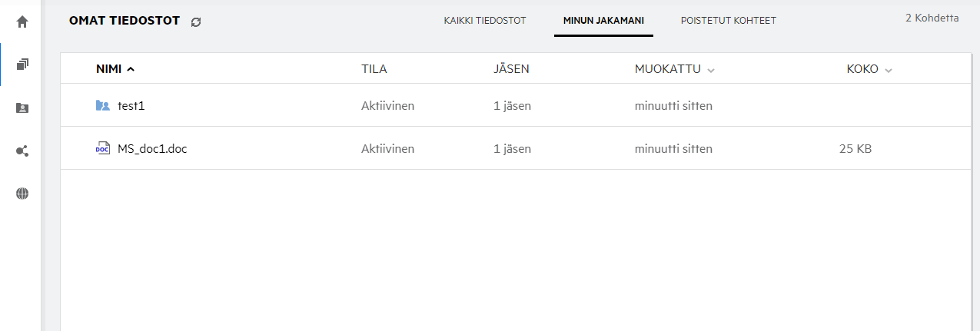This screenshot has width=980, height=331.
Task: Click the Tila column header
Action: (374, 69)
